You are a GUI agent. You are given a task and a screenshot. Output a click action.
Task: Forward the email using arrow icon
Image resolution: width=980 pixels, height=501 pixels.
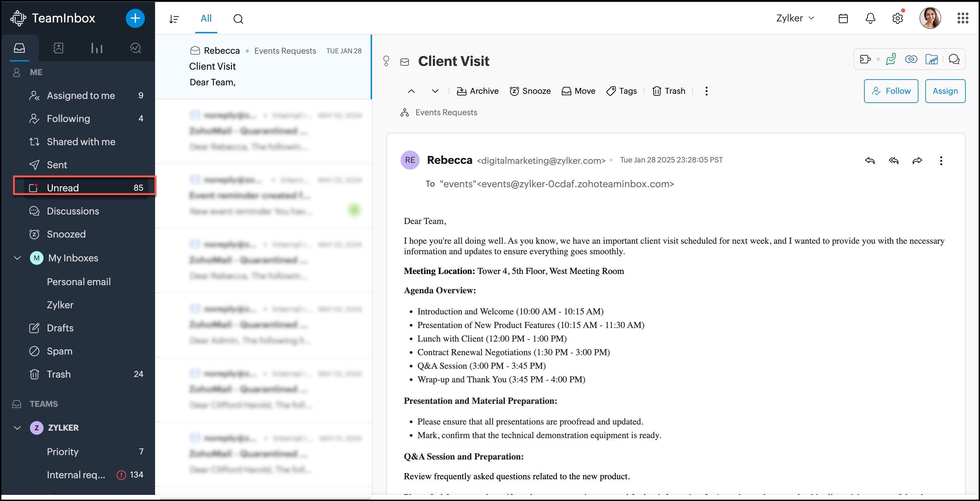[917, 160]
